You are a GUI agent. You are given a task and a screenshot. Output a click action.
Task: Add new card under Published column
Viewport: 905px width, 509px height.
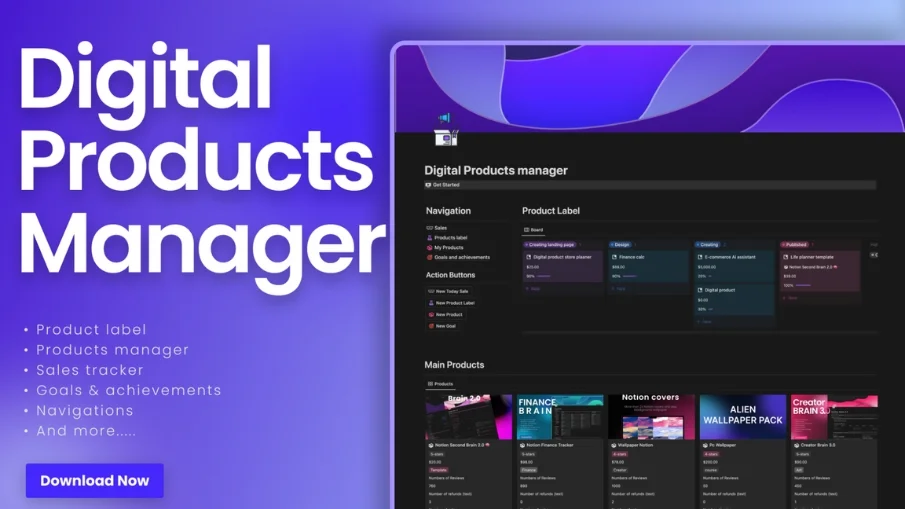coord(790,298)
